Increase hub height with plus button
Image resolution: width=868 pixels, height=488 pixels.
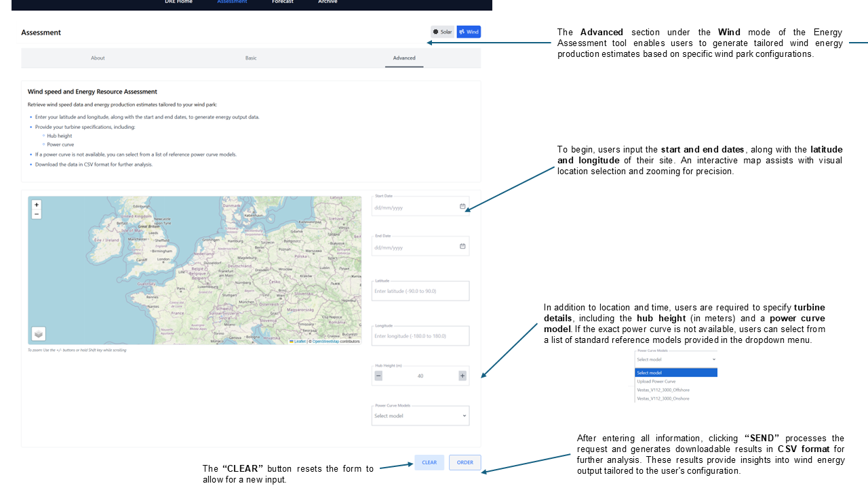[x=462, y=375]
